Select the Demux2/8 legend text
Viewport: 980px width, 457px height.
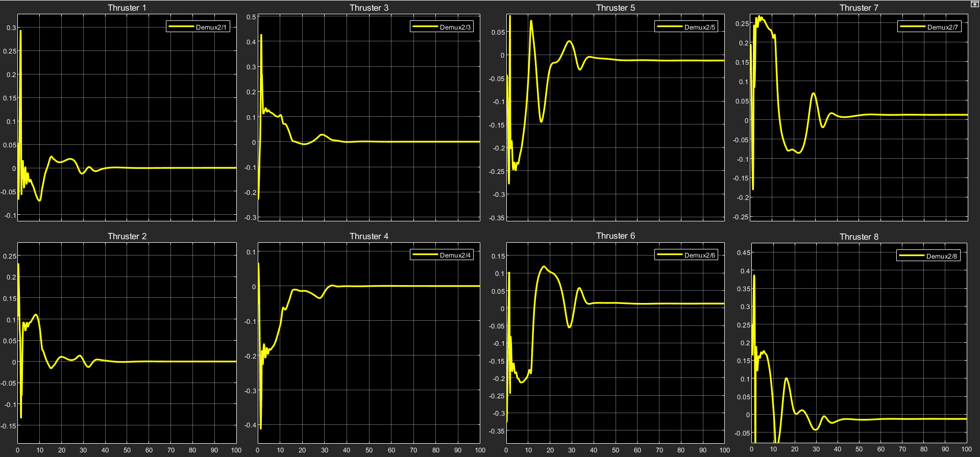[x=942, y=256]
